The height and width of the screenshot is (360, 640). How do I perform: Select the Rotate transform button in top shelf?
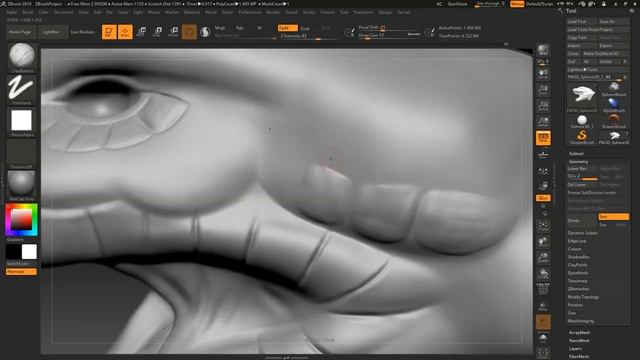point(173,32)
